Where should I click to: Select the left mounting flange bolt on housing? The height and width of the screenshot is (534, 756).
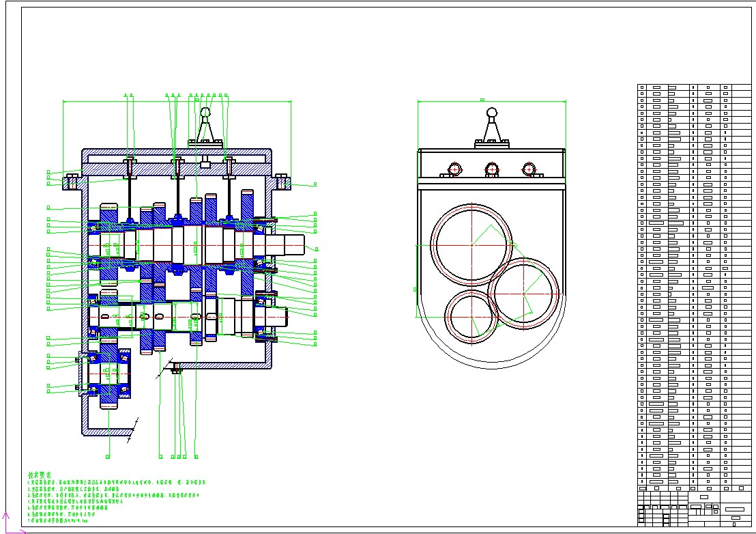point(72,182)
